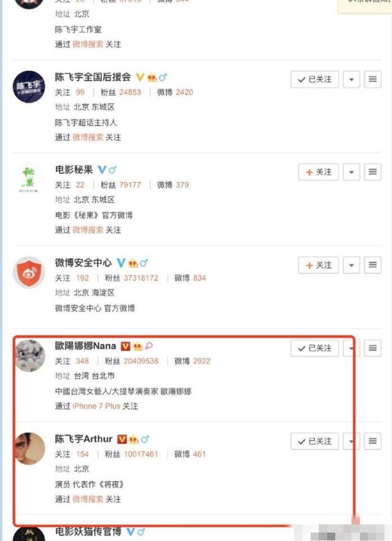Viewport: 392px width, 541px height.
Task: Click orange V badge next to 歐陽娜娜Nana
Action: point(126,346)
